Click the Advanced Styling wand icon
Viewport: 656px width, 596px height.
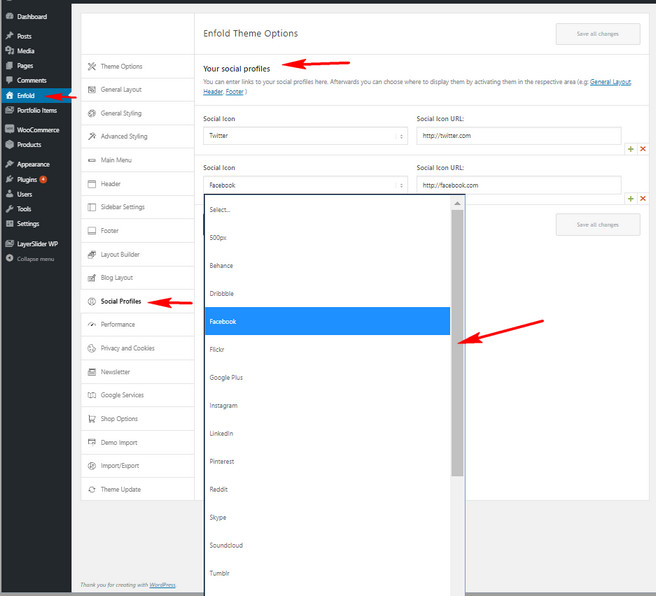[92, 136]
